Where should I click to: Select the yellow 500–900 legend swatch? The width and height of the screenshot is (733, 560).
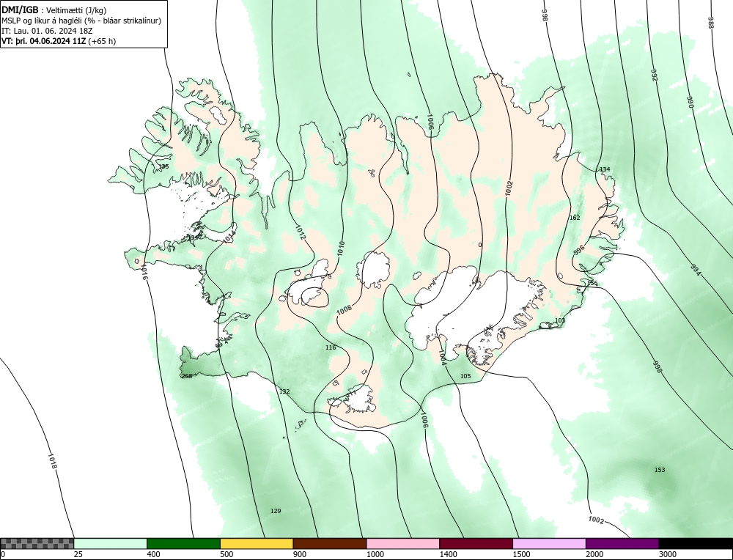[257, 543]
